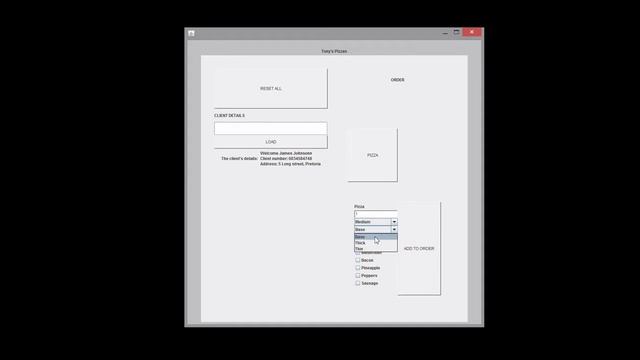
Task: Click the pizza quantity input field
Action: coord(376,214)
